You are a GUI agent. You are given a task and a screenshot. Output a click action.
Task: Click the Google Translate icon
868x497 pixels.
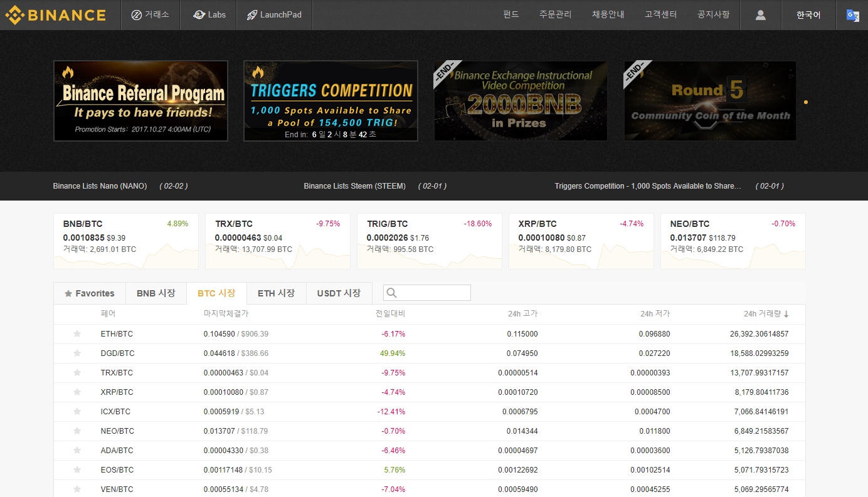(852, 15)
